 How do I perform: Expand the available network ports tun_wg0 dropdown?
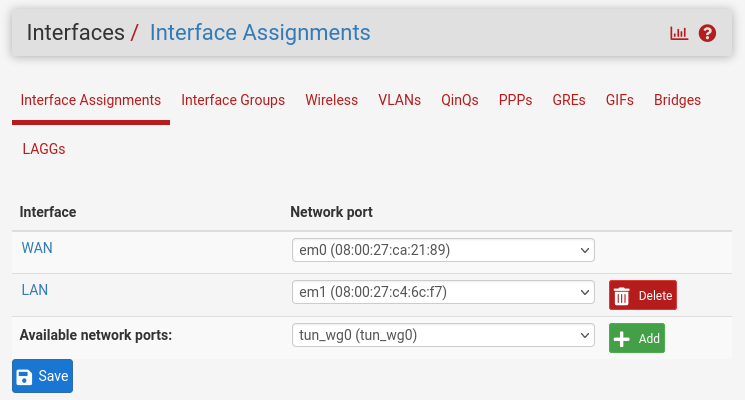pyautogui.click(x=443, y=335)
